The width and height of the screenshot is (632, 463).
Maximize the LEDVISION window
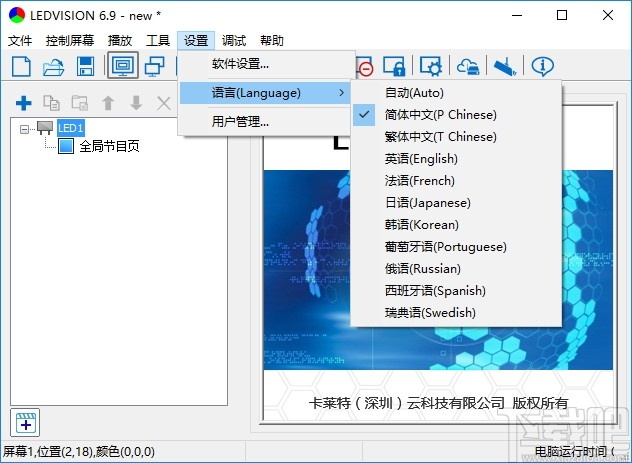(562, 15)
